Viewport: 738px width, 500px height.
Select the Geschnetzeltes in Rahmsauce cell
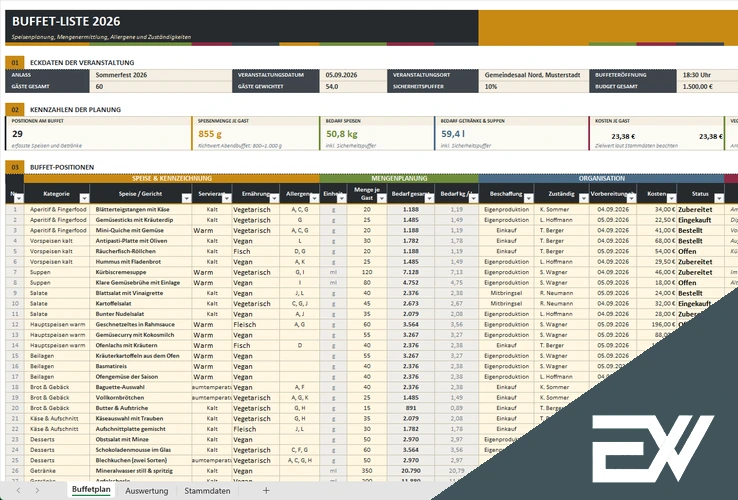tap(140, 324)
